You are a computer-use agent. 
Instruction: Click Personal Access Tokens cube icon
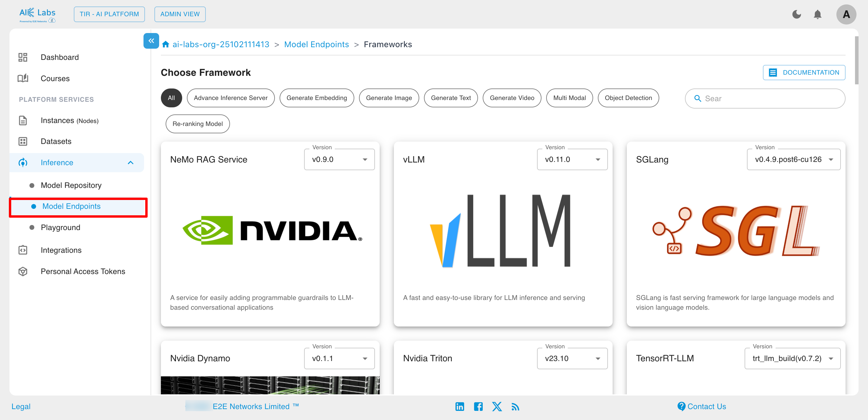coord(22,271)
